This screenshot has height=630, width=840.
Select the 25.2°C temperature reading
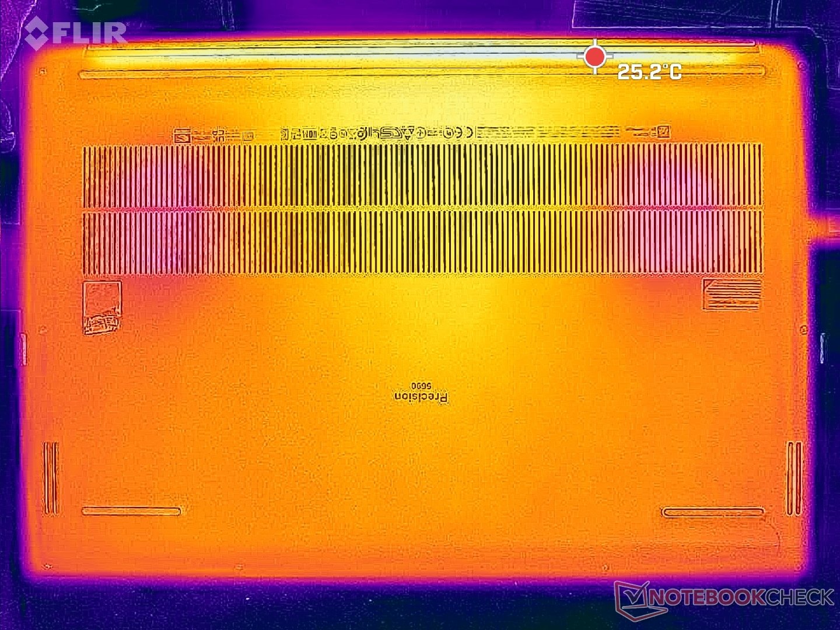[649, 72]
